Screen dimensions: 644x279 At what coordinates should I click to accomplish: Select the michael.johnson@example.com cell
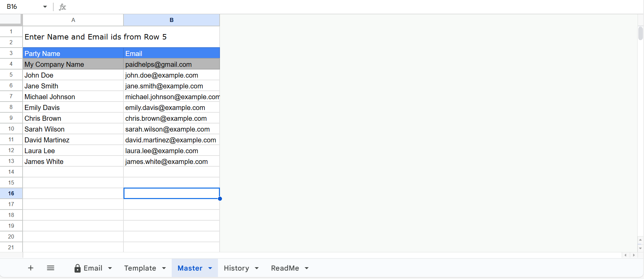(x=172, y=96)
